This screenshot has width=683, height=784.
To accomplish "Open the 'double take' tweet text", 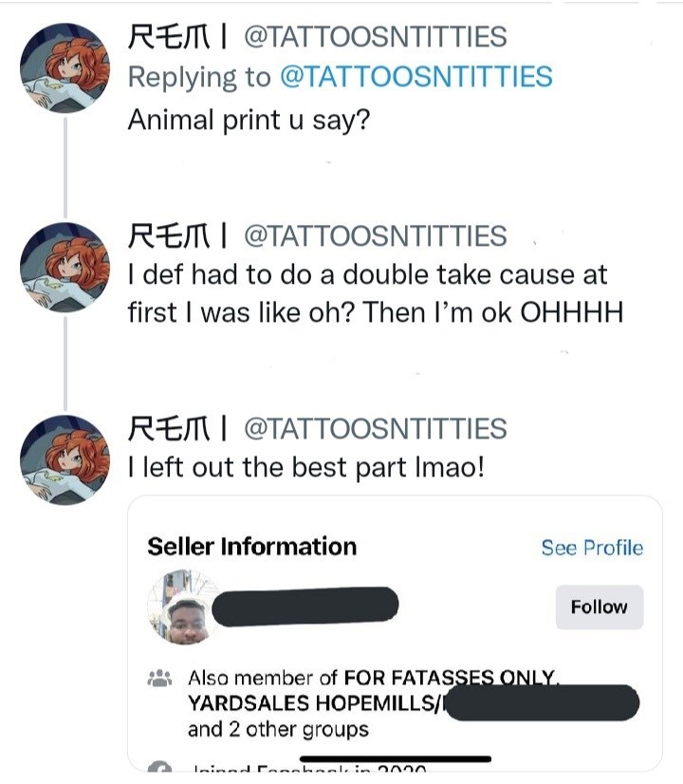I will (376, 293).
